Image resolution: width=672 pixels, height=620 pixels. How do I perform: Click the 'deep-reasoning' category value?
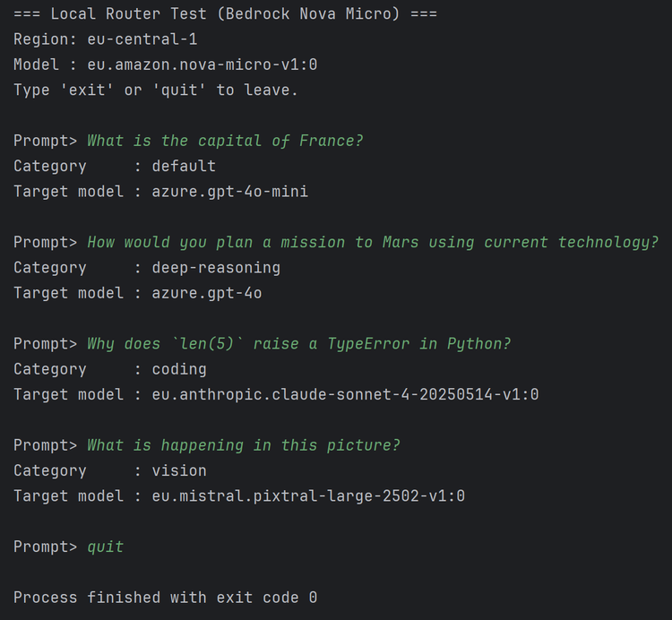[x=216, y=268]
